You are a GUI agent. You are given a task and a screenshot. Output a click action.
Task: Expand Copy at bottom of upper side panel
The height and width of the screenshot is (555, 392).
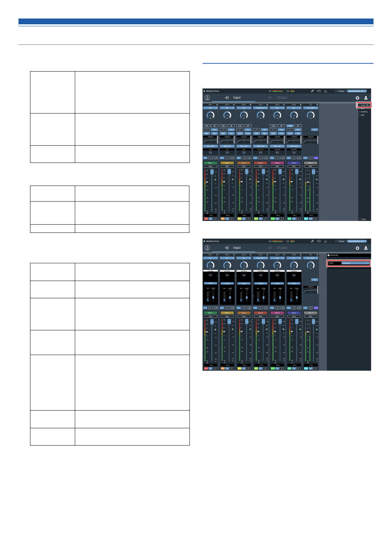coord(363,219)
